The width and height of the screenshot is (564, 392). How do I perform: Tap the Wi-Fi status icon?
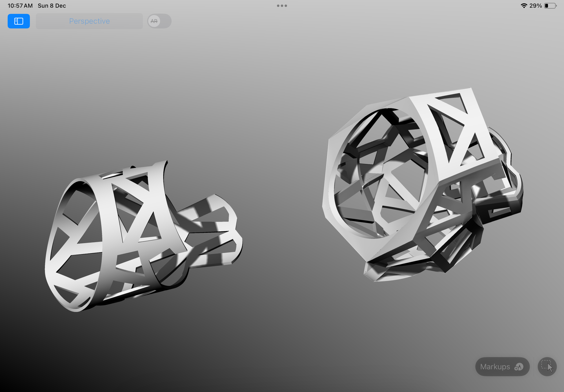point(523,6)
